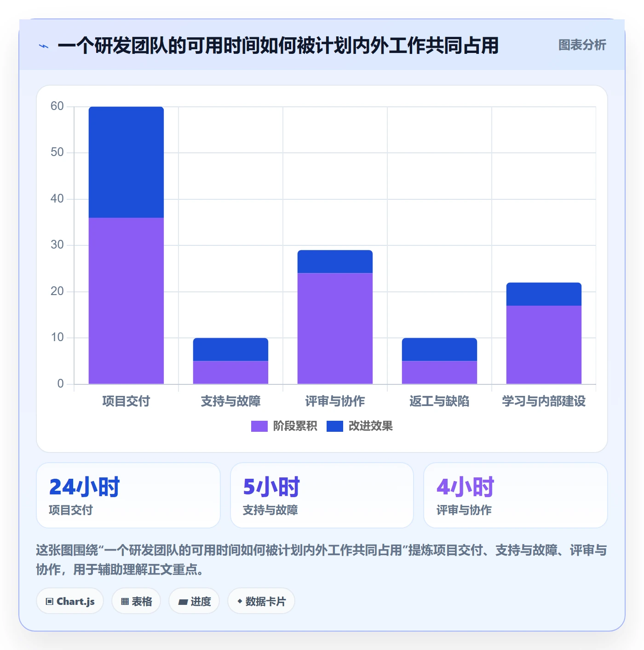The height and width of the screenshot is (650, 644).
Task: Open the 5小时 支持与故障 data card
Action: tap(322, 495)
